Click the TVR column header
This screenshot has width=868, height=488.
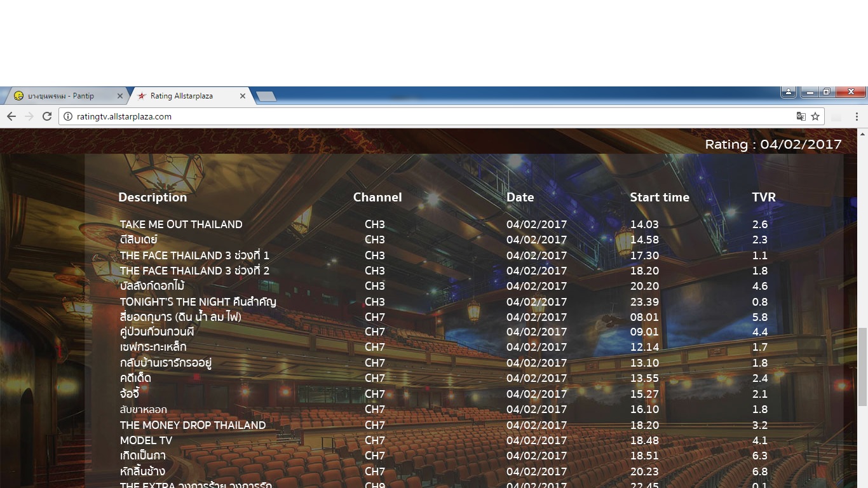coord(764,197)
